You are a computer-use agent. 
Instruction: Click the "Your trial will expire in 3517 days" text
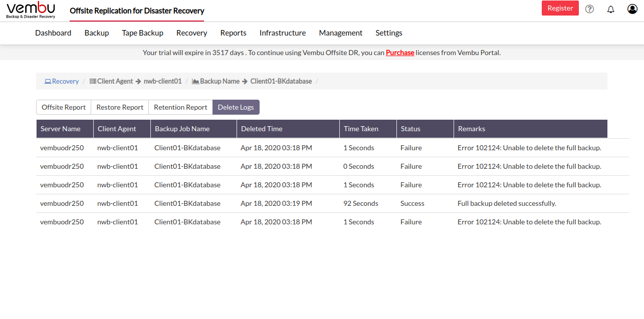pos(193,53)
